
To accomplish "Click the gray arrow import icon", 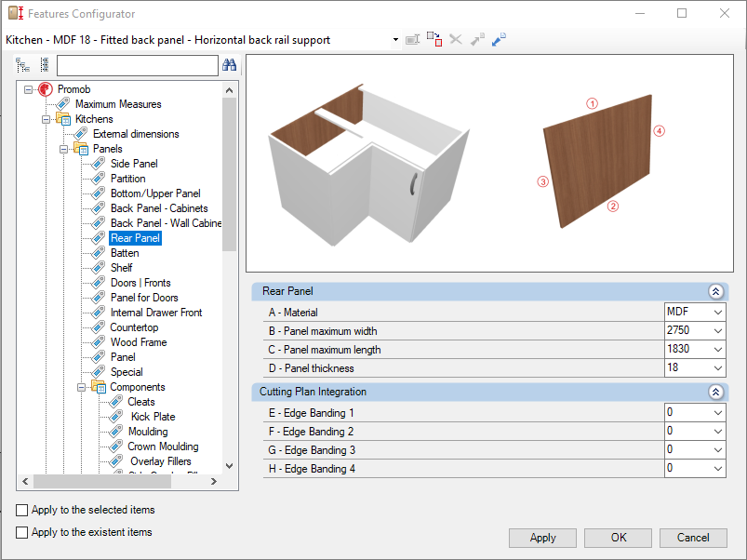I will pos(477,39).
